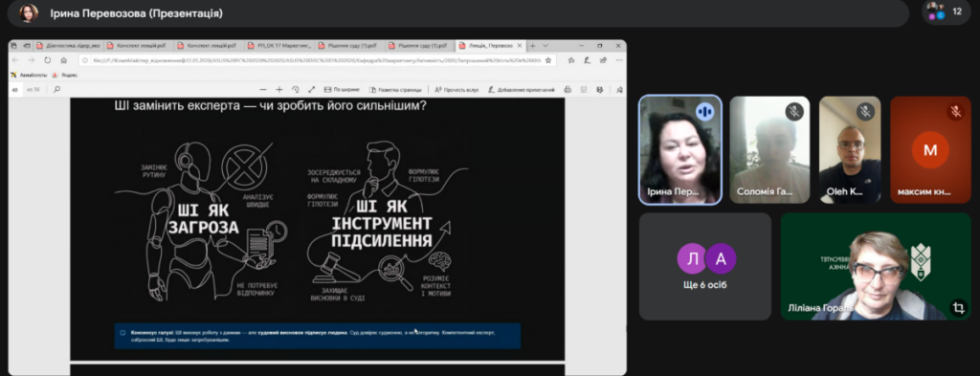This screenshot has width=980, height=376.
Task: Switch to the РП_ОК 17 Маркетинг tab
Action: pyautogui.click(x=278, y=46)
